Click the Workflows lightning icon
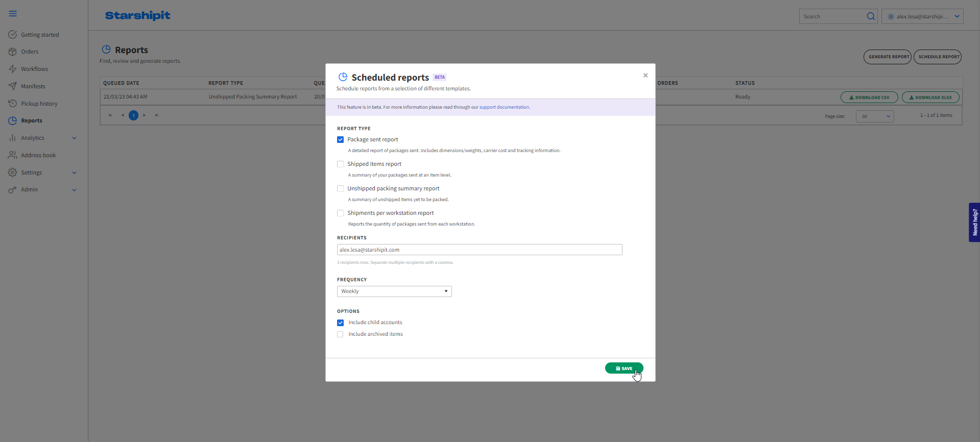Image resolution: width=980 pixels, height=442 pixels. pyautogui.click(x=13, y=69)
